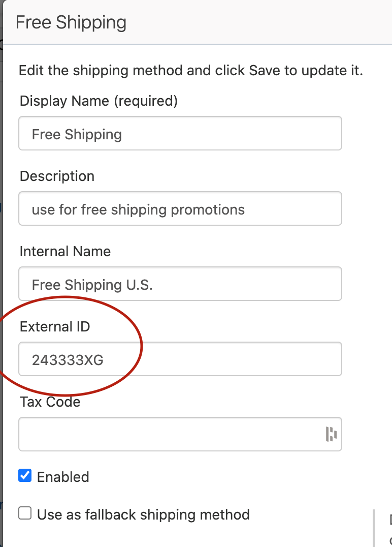392x547 pixels.
Task: Click the 'Free Shipping U.S.' value text
Action: pos(92,285)
